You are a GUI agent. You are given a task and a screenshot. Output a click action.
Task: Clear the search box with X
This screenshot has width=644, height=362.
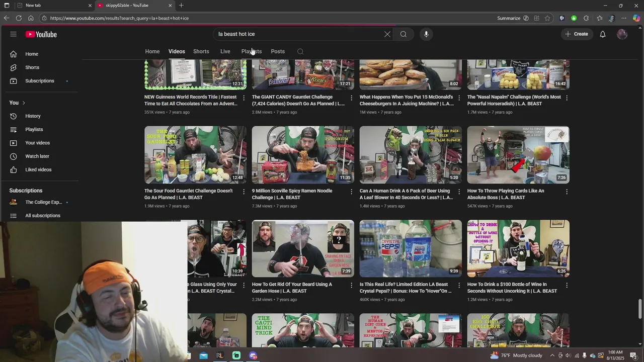pos(387,34)
